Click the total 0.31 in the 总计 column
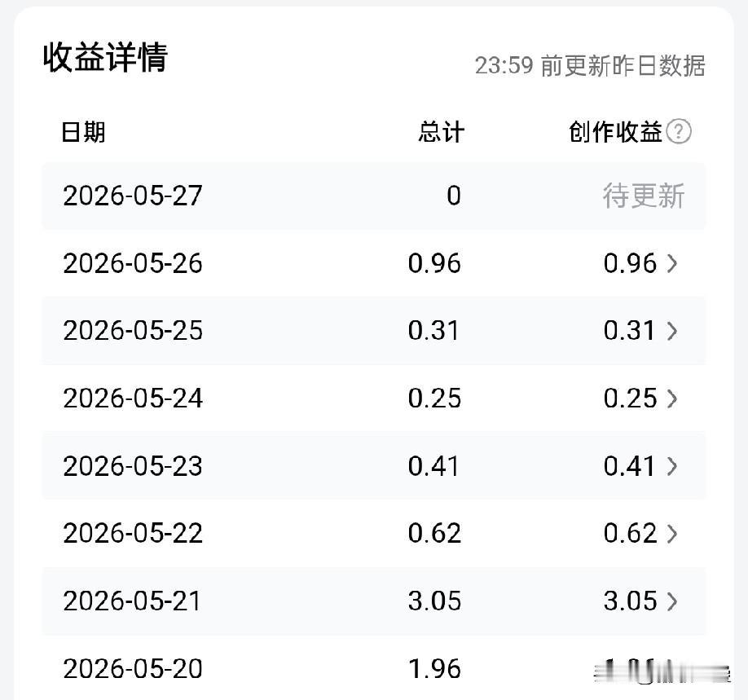Viewport: 748px width, 700px height. tap(433, 331)
